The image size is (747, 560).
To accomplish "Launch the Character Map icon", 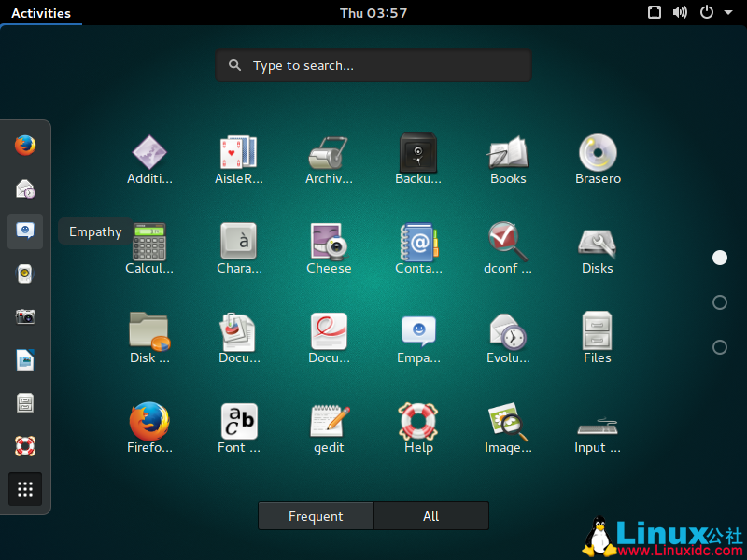I will 239,242.
